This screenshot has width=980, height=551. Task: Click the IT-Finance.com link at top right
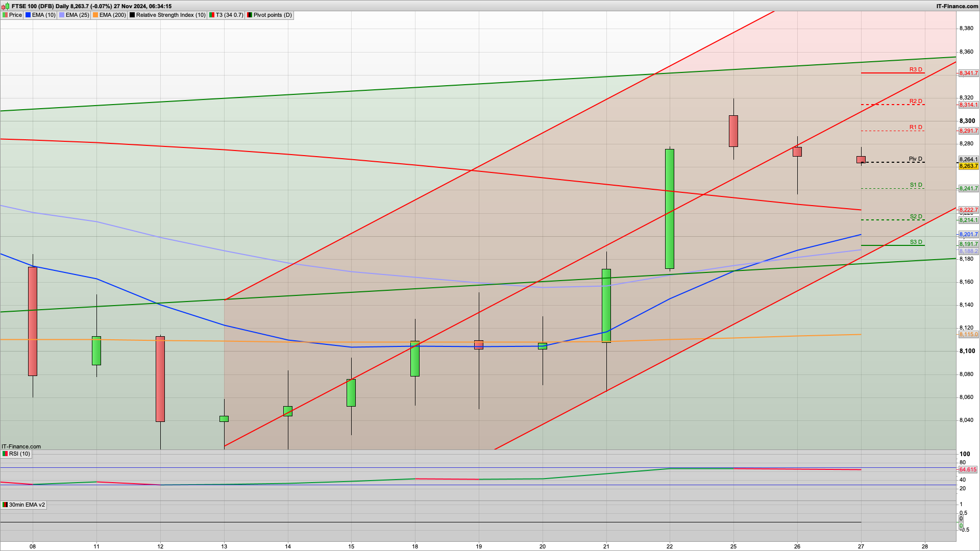pos(957,6)
